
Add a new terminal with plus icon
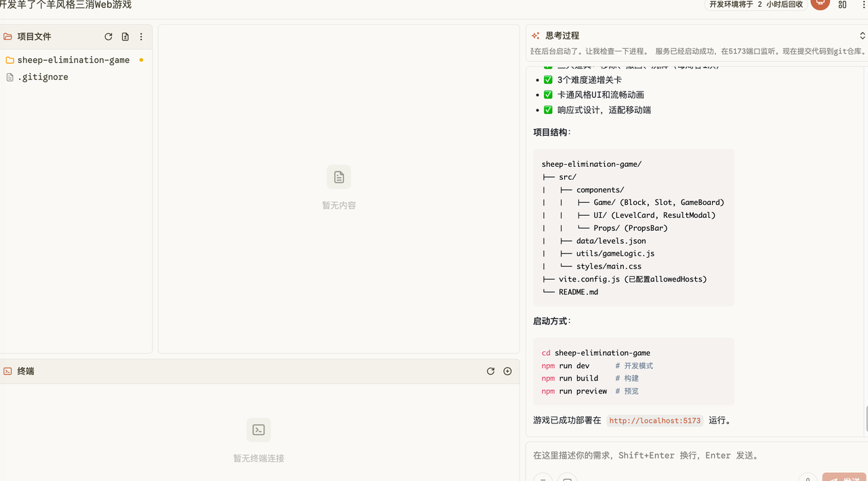(507, 371)
